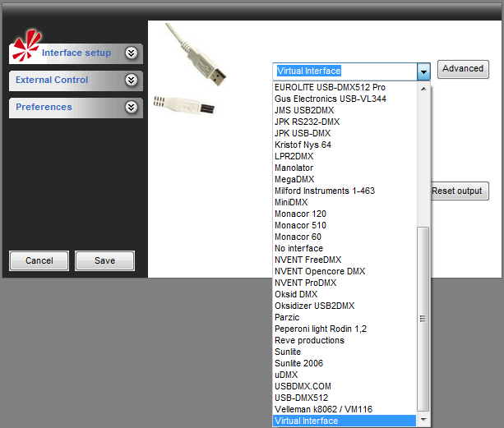Viewport: 504px width, 428px height.
Task: Select Gus Electronics USB-VL344 option
Action: [x=344, y=99]
